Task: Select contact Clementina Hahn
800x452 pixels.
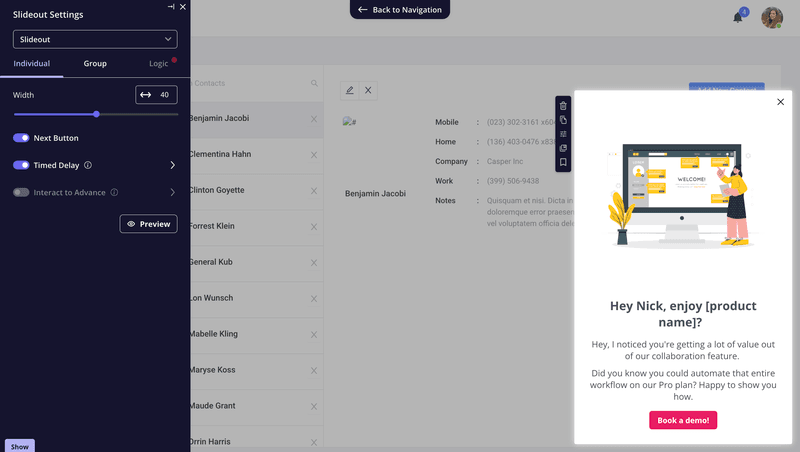Action: [257, 155]
